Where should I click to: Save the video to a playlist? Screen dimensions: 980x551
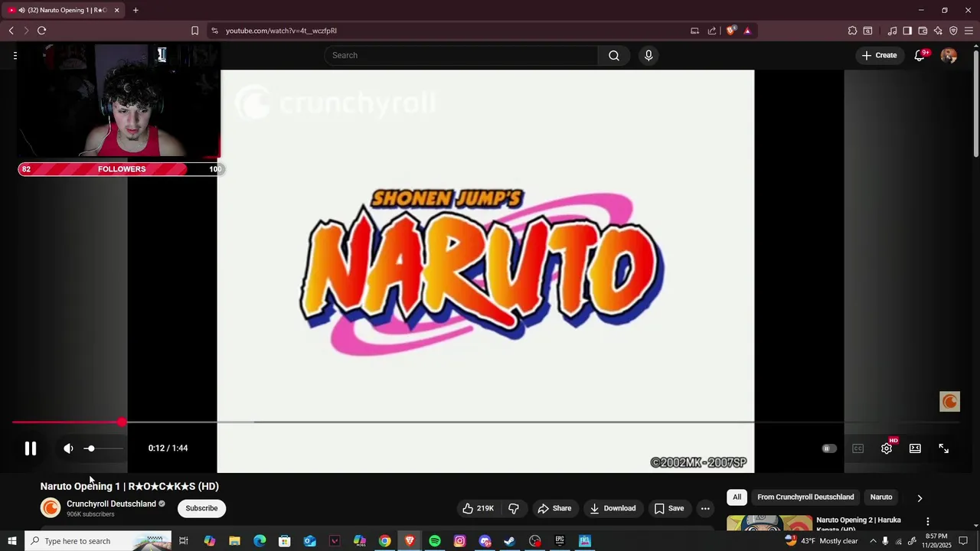tap(669, 508)
